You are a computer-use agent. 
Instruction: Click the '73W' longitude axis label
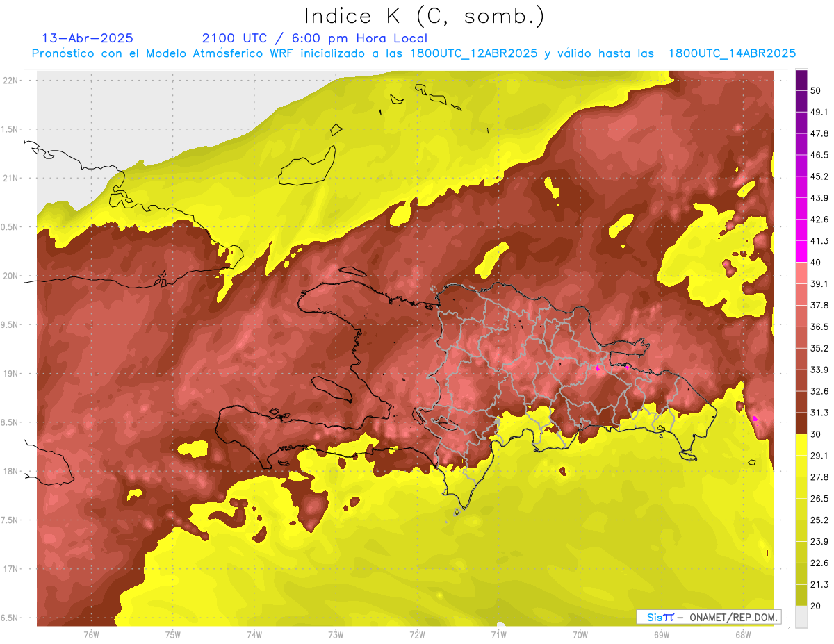[336, 634]
